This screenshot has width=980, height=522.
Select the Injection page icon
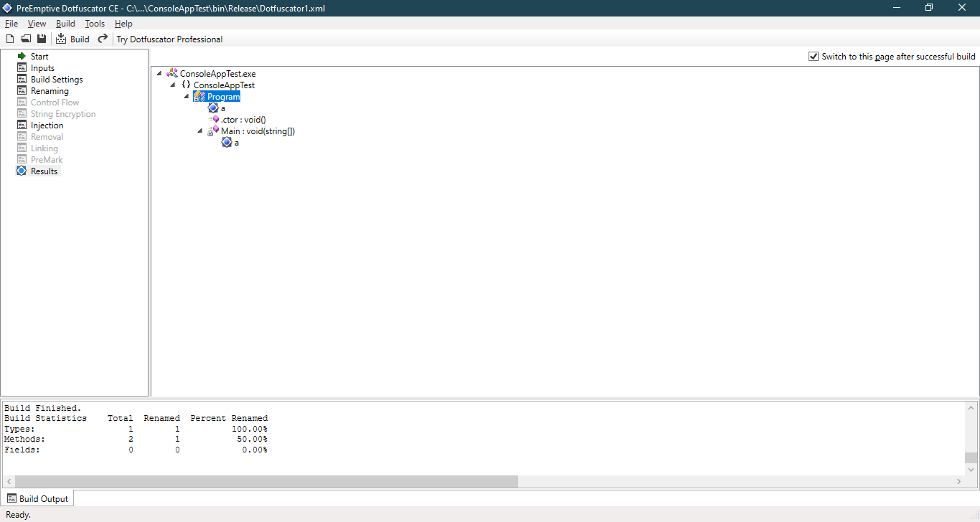point(22,125)
